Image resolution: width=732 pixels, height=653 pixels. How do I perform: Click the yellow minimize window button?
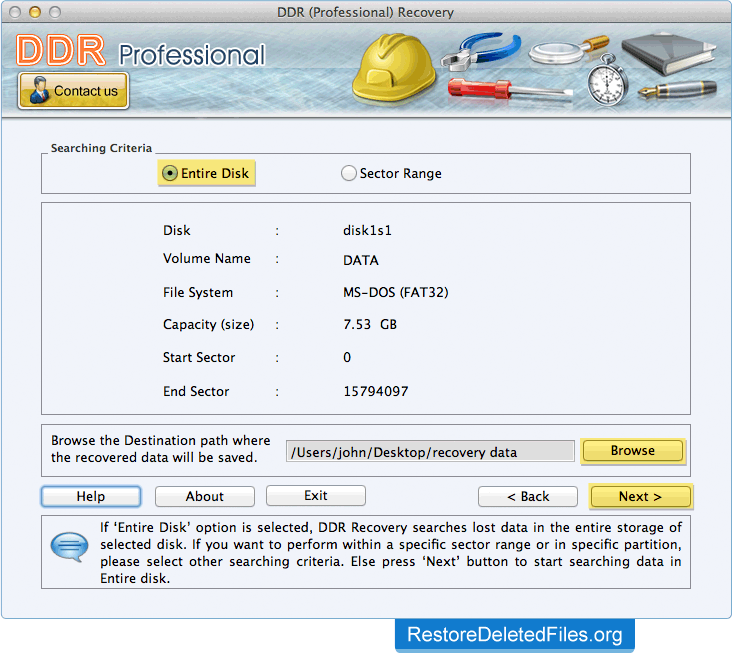coord(35,12)
